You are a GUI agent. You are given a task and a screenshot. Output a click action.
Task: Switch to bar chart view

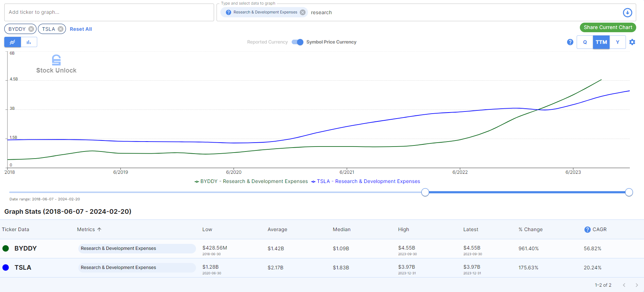tap(29, 42)
